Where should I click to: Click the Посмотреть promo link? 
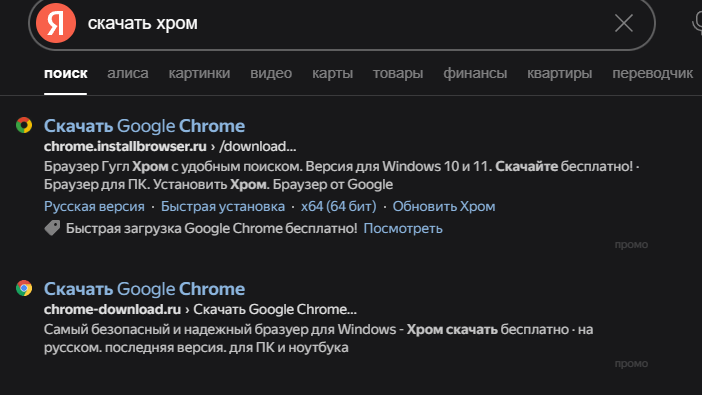point(403,228)
